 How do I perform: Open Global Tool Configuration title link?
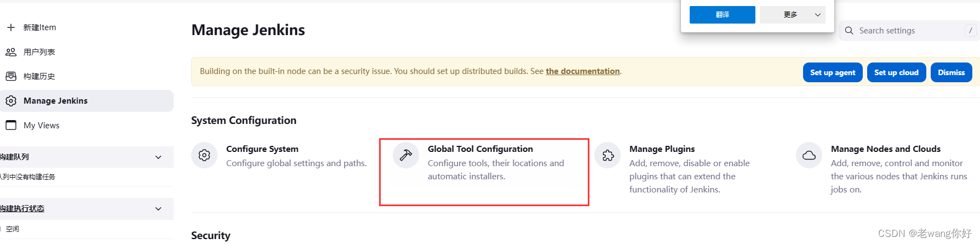pyautogui.click(x=480, y=149)
